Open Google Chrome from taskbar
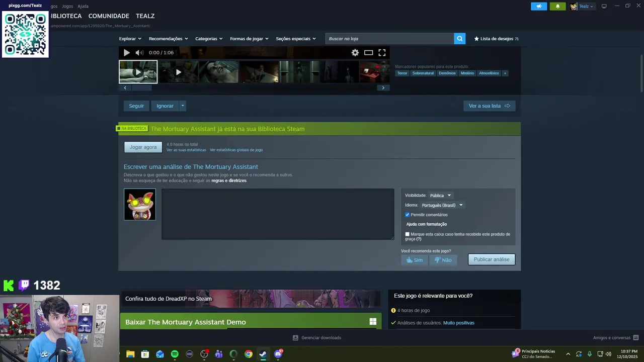Screen dimensions: 644x362 [x=248, y=354]
